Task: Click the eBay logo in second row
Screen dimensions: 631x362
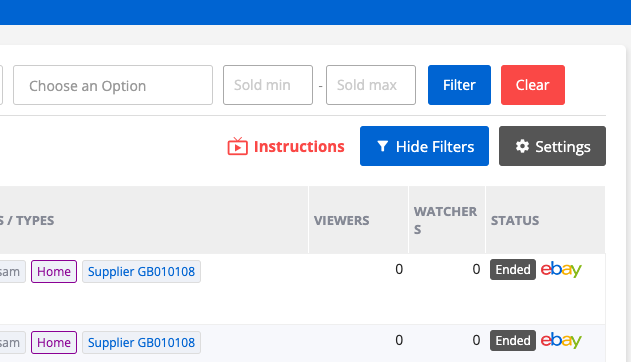Action: point(561,341)
